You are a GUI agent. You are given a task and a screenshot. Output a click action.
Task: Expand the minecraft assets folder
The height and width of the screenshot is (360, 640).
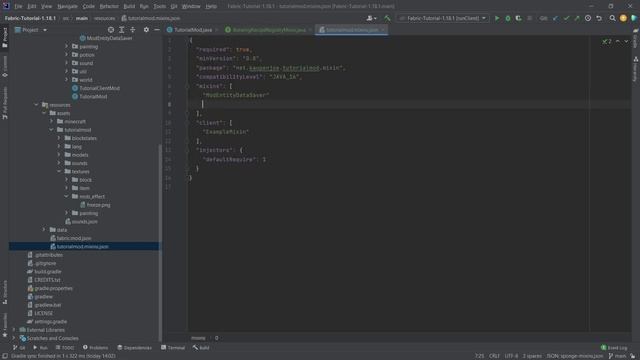pos(51,121)
